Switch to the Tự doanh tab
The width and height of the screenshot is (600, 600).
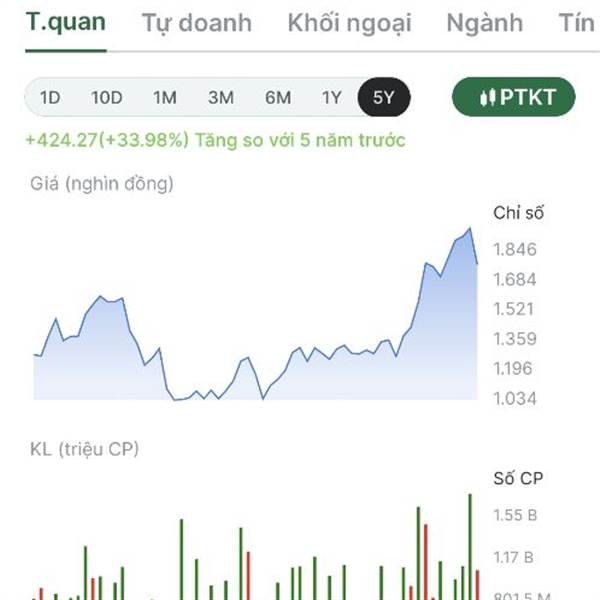pyautogui.click(x=196, y=23)
